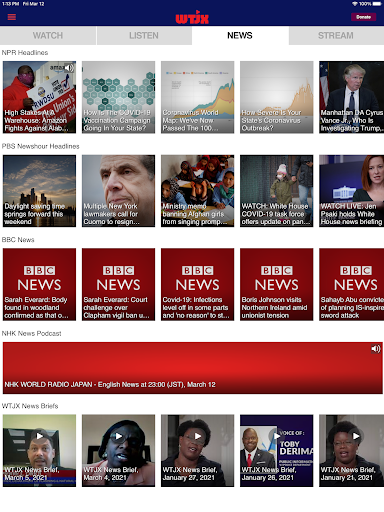Tap the WTJX logo
Image resolution: width=384 pixels, height=512 pixels.
[192, 17]
